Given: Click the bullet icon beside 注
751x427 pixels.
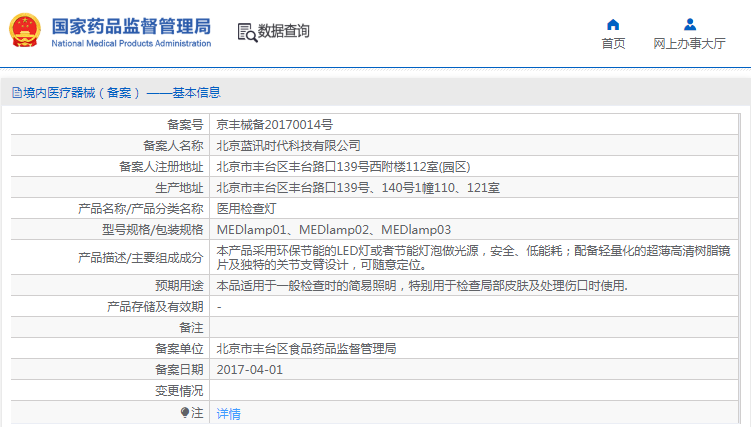Looking at the screenshot, I should pyautogui.click(x=184, y=412).
